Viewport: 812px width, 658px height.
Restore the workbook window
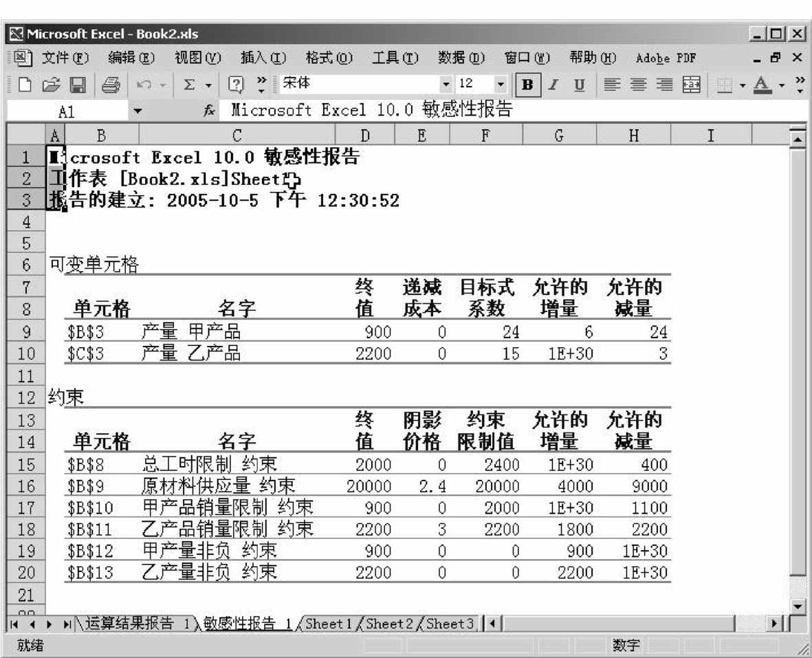[776, 58]
